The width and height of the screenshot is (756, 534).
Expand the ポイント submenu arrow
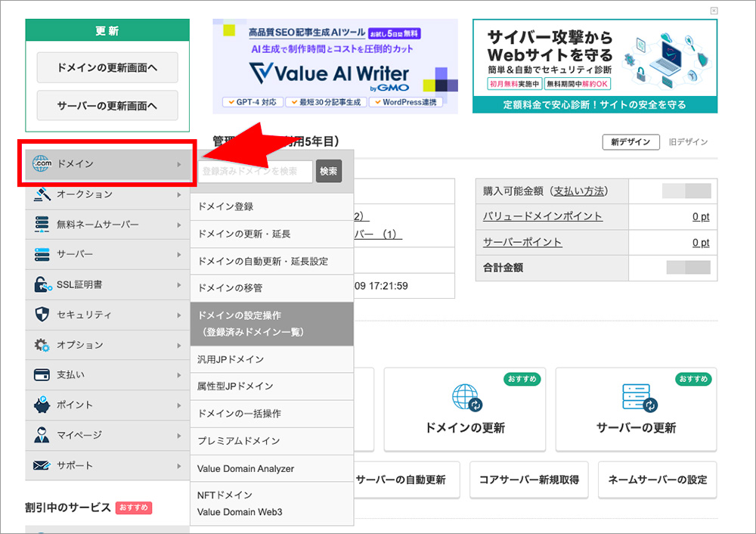(x=179, y=405)
